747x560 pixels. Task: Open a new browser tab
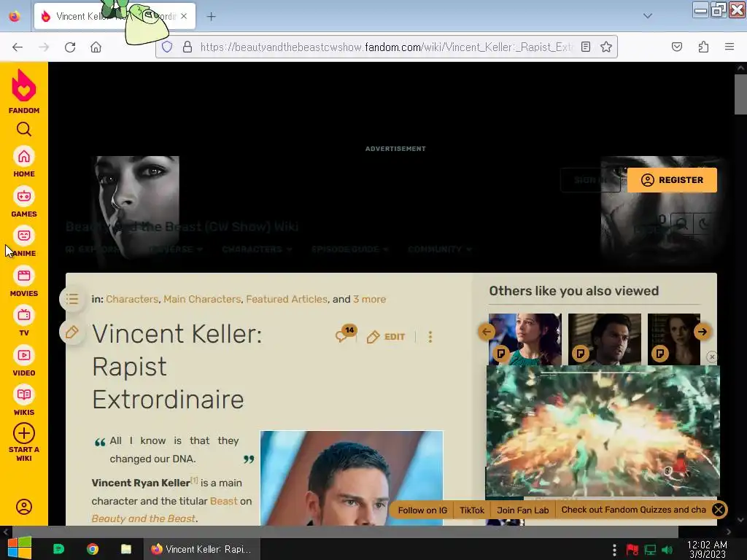tap(211, 17)
